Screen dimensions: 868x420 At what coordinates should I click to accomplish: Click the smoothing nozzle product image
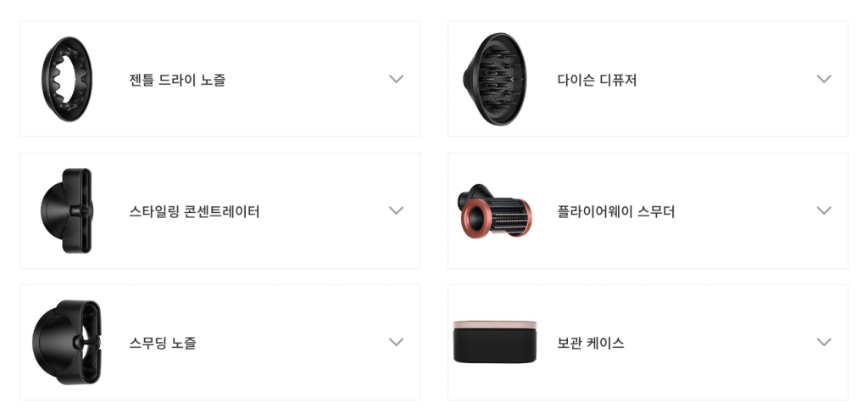[x=66, y=342]
